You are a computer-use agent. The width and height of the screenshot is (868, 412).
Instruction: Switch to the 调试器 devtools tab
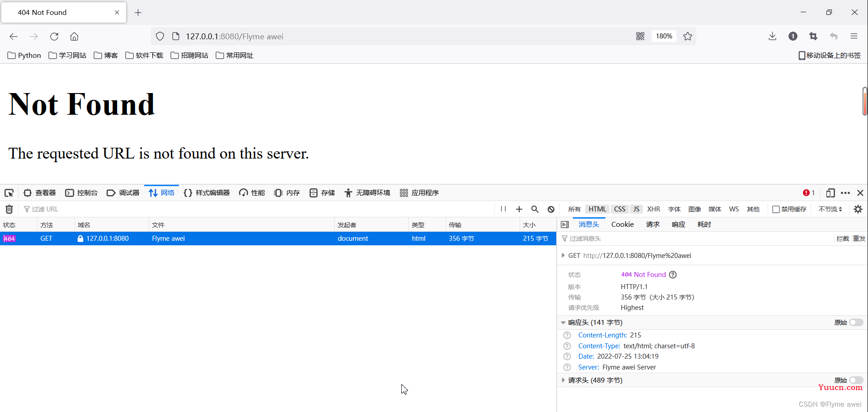123,193
